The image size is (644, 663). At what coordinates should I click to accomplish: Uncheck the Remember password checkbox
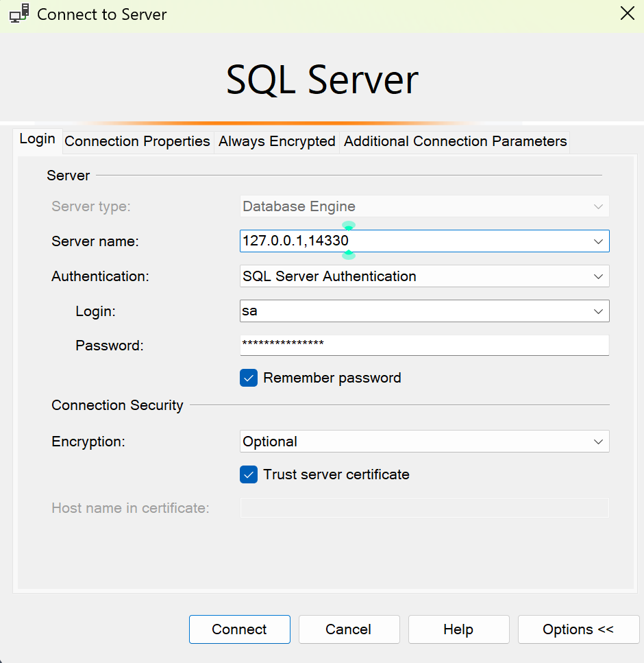pos(249,378)
